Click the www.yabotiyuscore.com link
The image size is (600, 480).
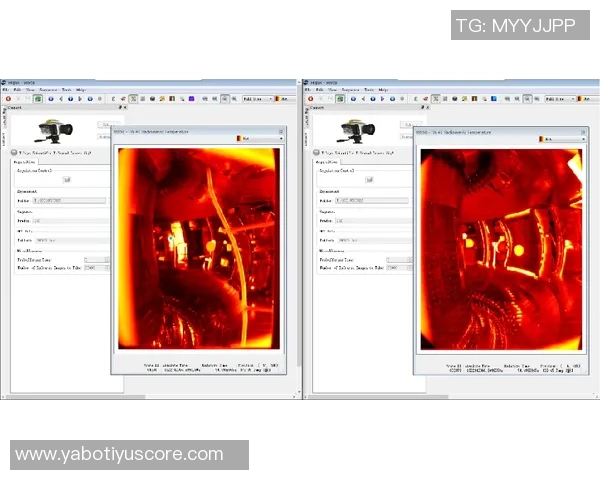click(120, 454)
